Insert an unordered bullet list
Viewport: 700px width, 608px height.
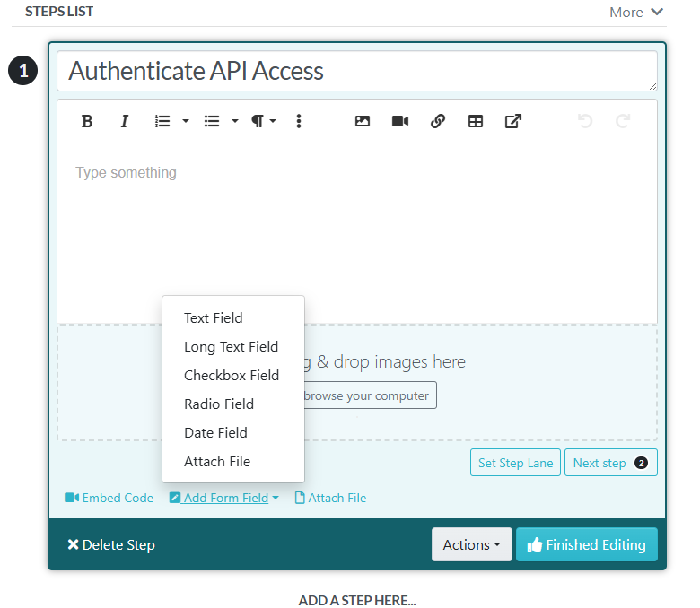coord(212,121)
